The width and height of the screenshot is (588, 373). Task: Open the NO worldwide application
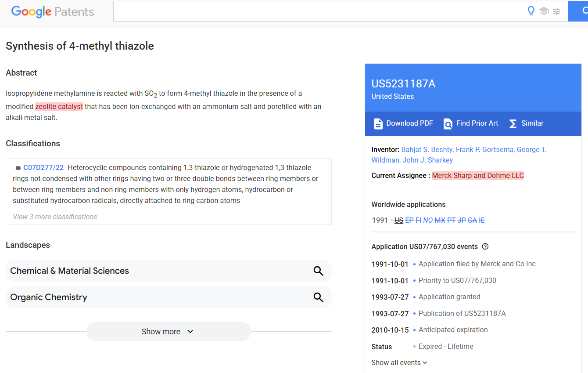tap(428, 221)
